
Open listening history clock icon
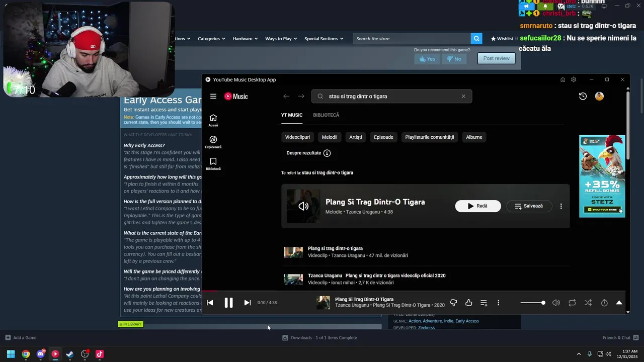click(583, 96)
